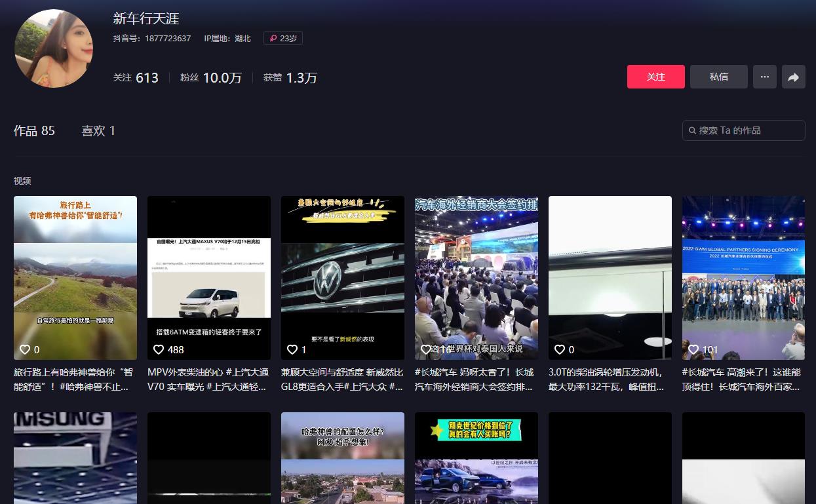
Task: Open the 关注 613 following count
Action: 136,77
